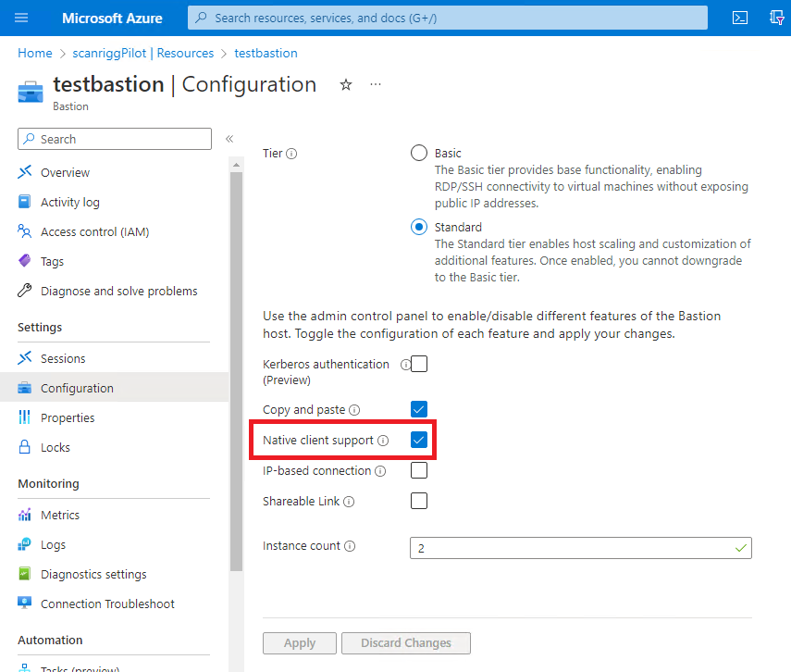Open the more options ellipsis beside the title
791x672 pixels.
pyautogui.click(x=376, y=84)
